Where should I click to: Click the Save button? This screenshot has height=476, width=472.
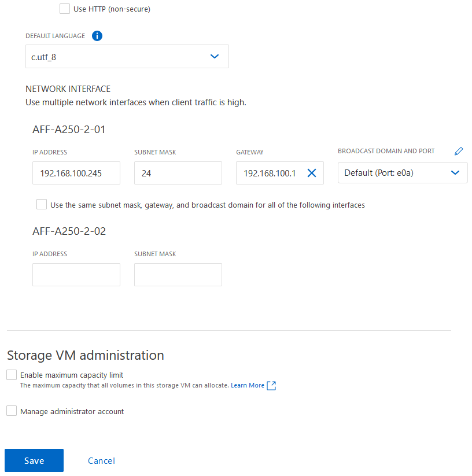(34, 460)
